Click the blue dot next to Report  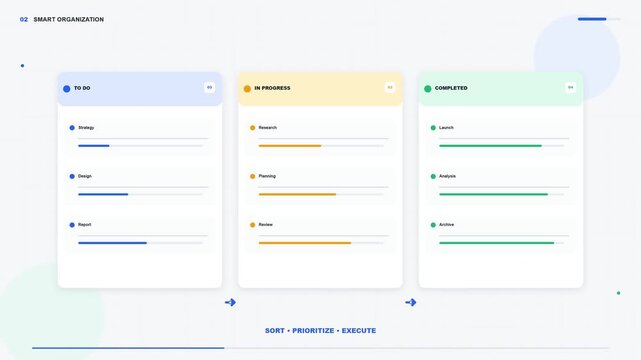click(x=72, y=225)
